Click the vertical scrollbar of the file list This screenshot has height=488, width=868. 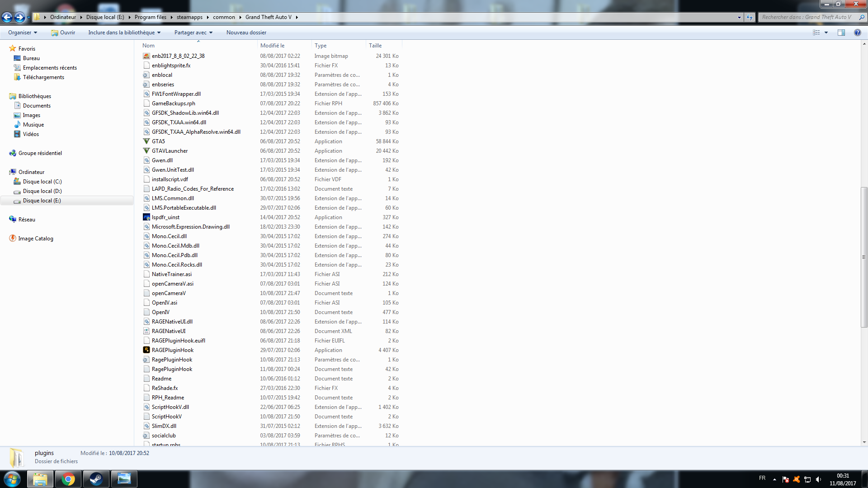[x=864, y=258]
